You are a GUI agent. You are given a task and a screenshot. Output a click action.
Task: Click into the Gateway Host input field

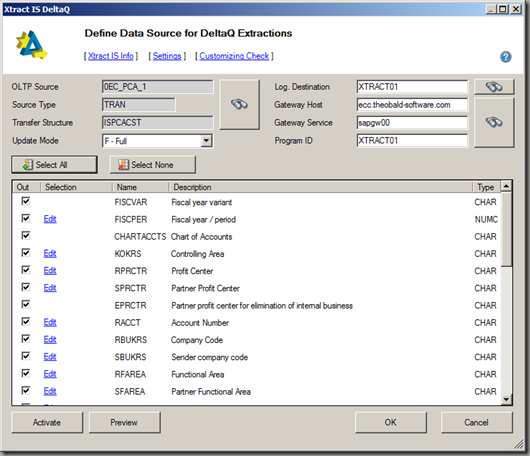(412, 105)
